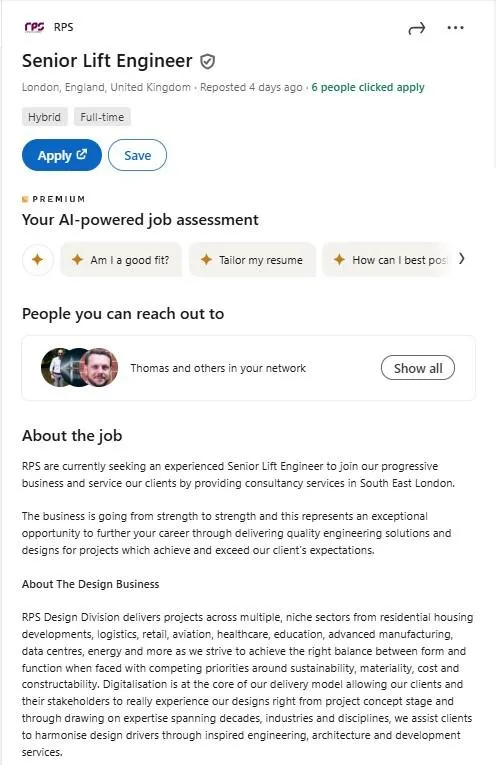Viewport: 496px width, 765px height.
Task: Click the verified shield badge beside job title
Action: tap(208, 61)
